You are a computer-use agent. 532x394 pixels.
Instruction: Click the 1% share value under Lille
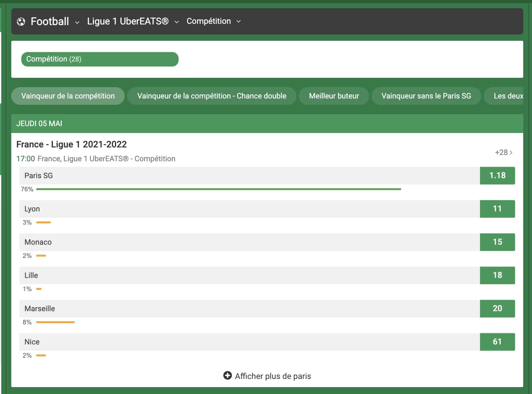(27, 289)
